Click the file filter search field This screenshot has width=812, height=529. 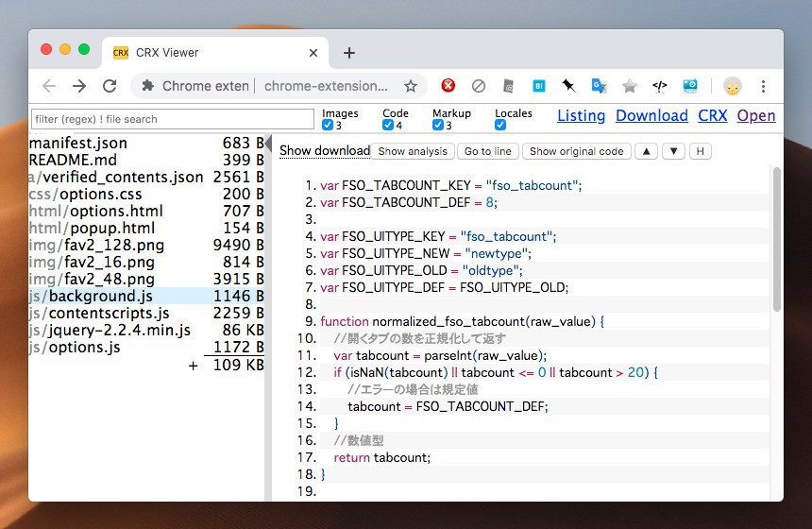pyautogui.click(x=172, y=119)
